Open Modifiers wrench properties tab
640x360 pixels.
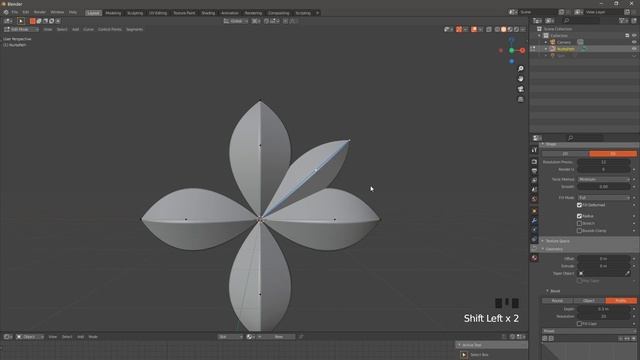[534, 220]
